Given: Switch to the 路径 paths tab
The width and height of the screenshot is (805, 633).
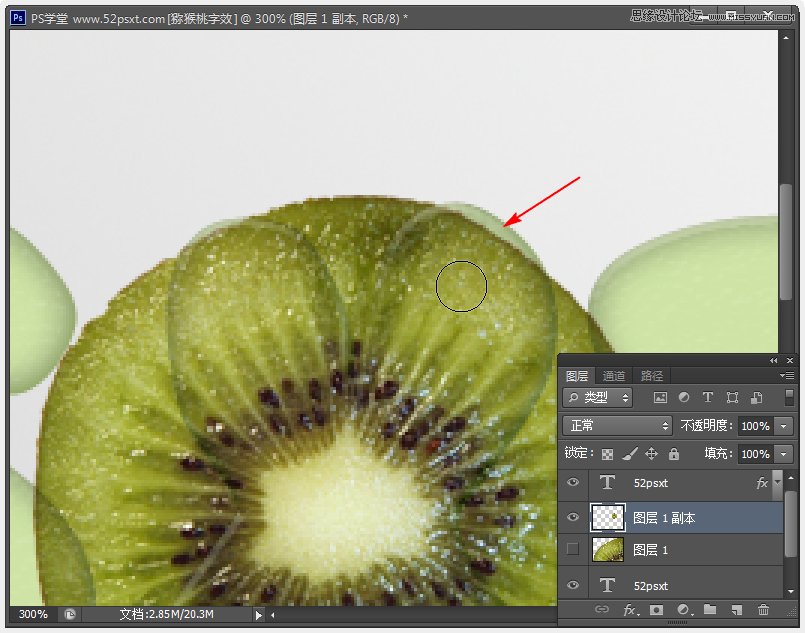Looking at the screenshot, I should click(651, 375).
